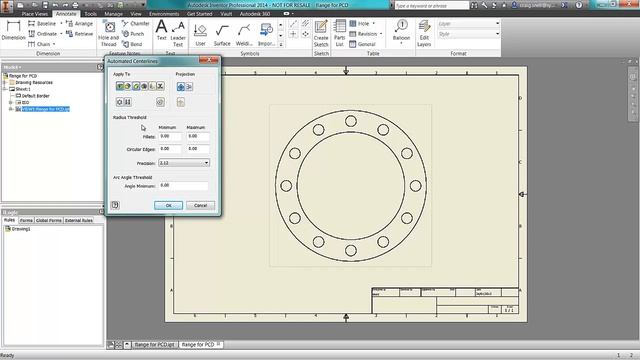Viewport: 640px width, 360px height.
Task: Expand the ISO tree node
Action: [x=11, y=102]
